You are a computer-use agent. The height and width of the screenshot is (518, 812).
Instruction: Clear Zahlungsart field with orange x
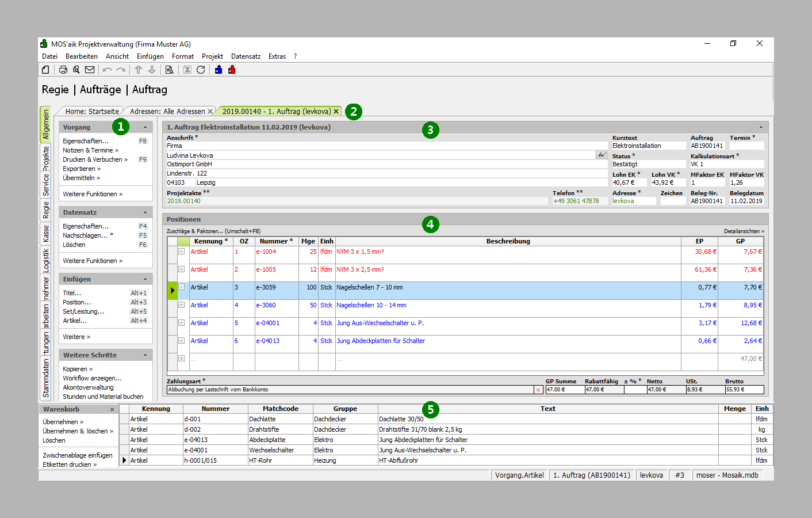tap(538, 390)
